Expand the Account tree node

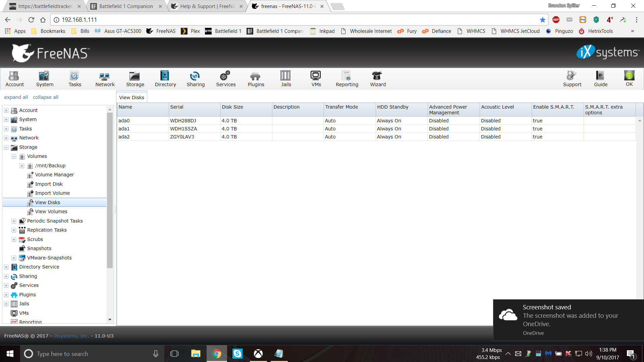(6, 110)
